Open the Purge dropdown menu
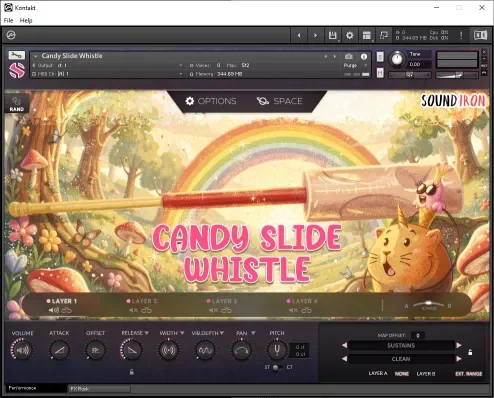 click(x=356, y=65)
